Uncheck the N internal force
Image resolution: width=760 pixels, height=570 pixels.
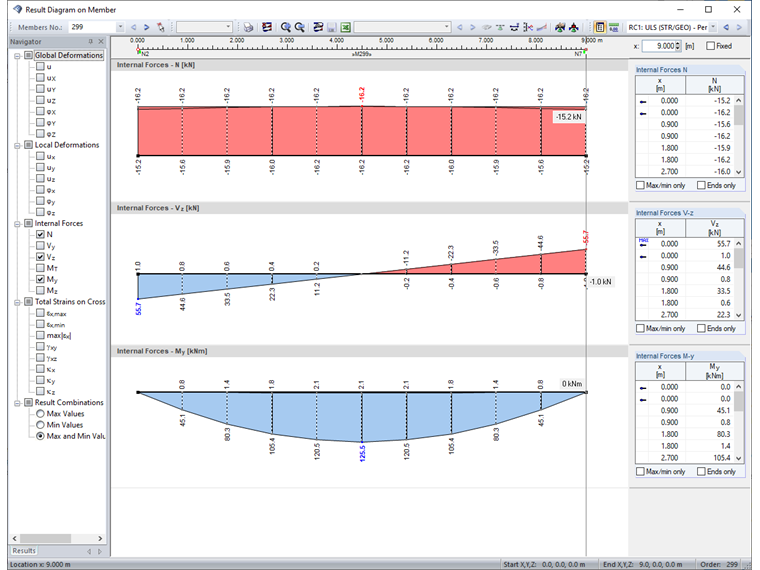coord(40,234)
